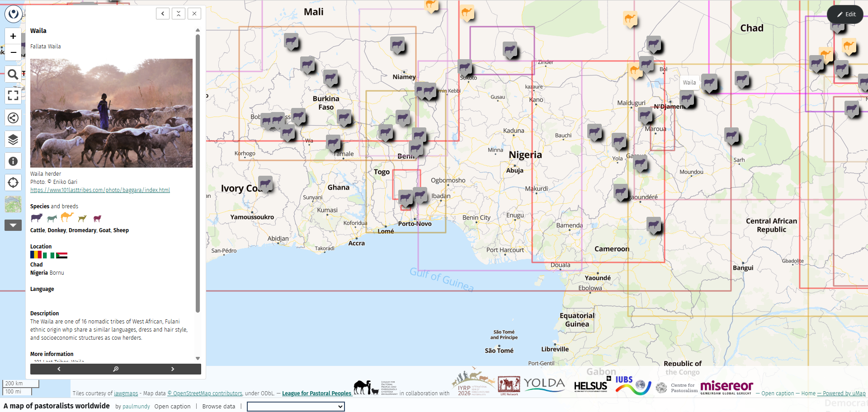Open the dropdown in the bottom bar
Viewport: 868px width, 412px height.
click(x=296, y=407)
